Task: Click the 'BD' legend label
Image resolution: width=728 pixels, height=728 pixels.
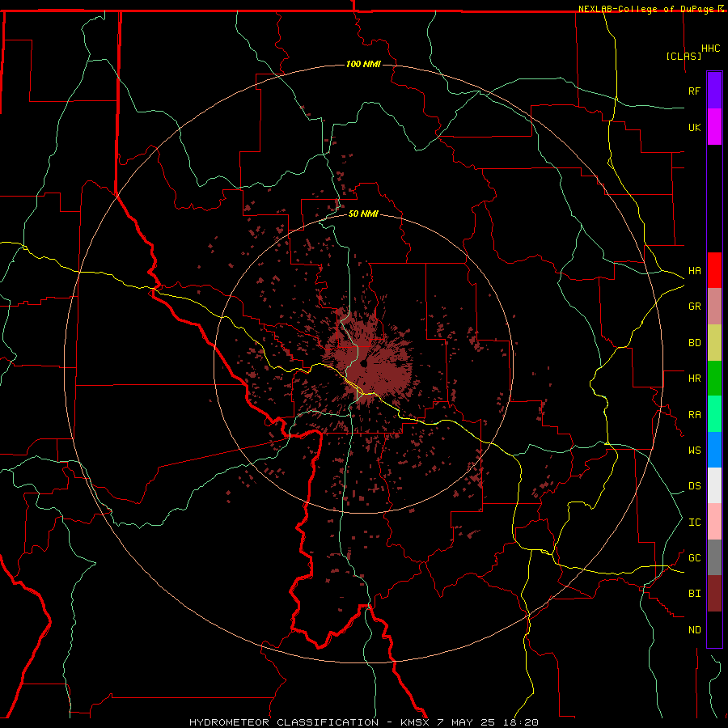Action: pos(694,343)
